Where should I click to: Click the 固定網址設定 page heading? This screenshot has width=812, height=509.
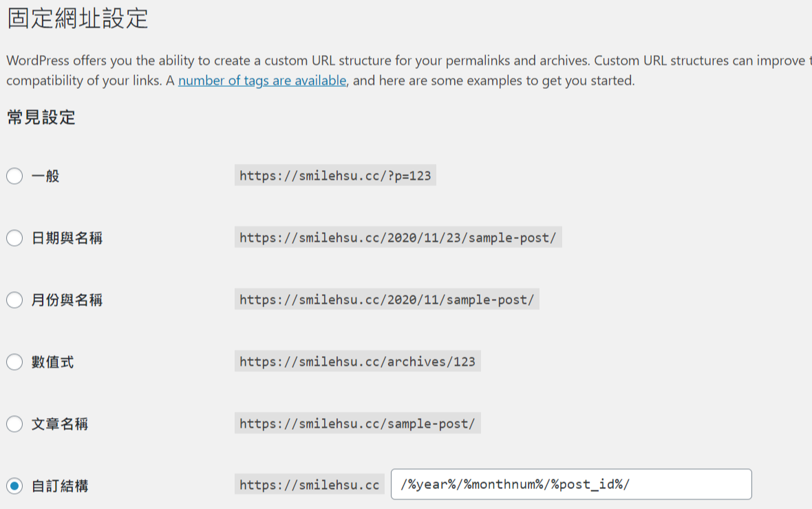78,19
